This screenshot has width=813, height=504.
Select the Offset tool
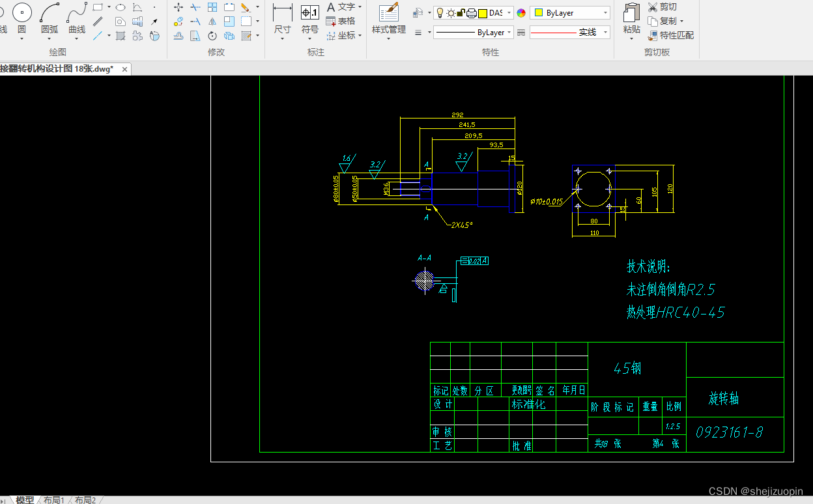pyautogui.click(x=178, y=36)
